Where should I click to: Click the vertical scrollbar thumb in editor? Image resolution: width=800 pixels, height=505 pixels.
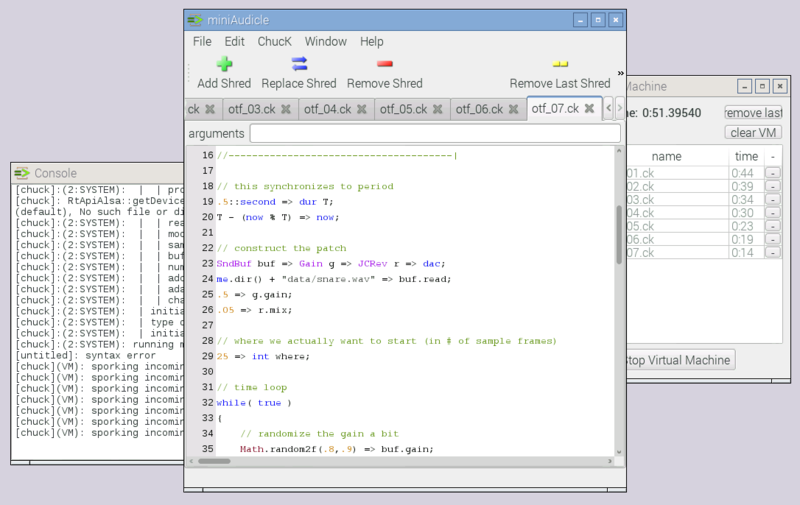point(619,235)
